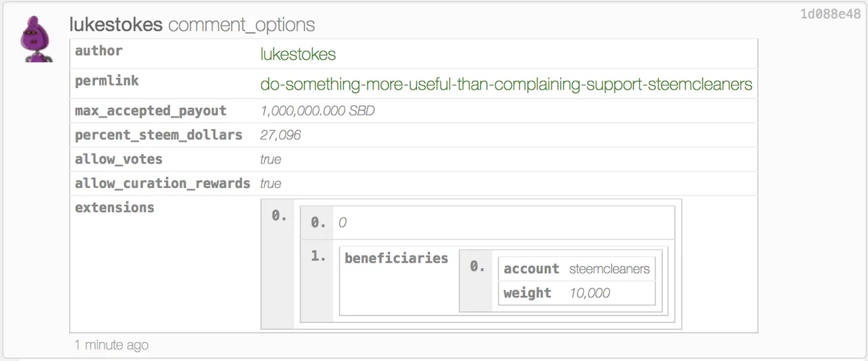Viewport: 868px width, 361px height.
Task: Select the outer extensions index 0.
Action: [x=279, y=216]
